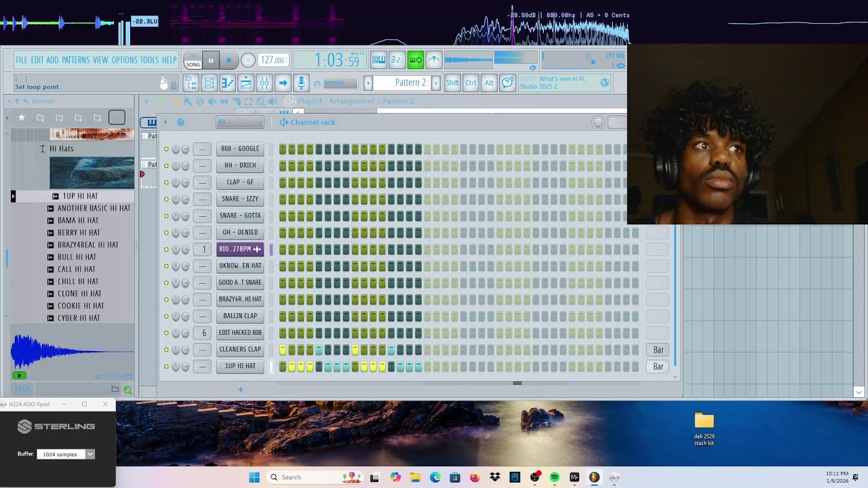This screenshot has height=488, width=868.
Task: Select the BALLIN CLAP channel button
Action: [240, 316]
